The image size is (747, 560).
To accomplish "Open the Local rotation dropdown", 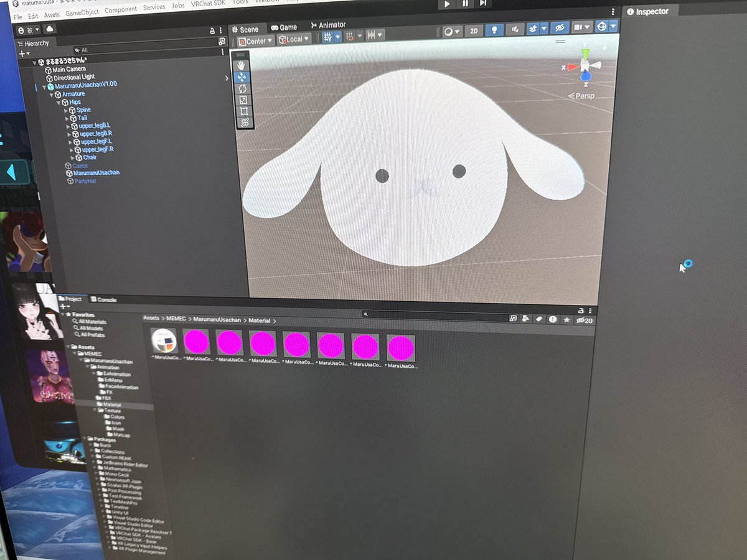I will click(x=294, y=39).
